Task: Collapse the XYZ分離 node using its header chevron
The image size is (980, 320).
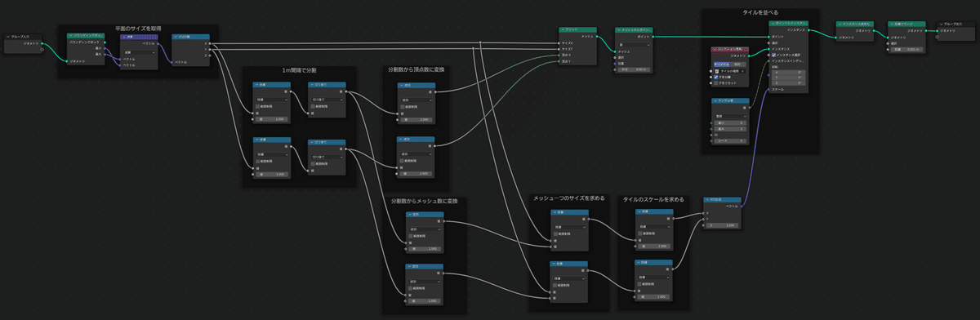Action: (176, 37)
